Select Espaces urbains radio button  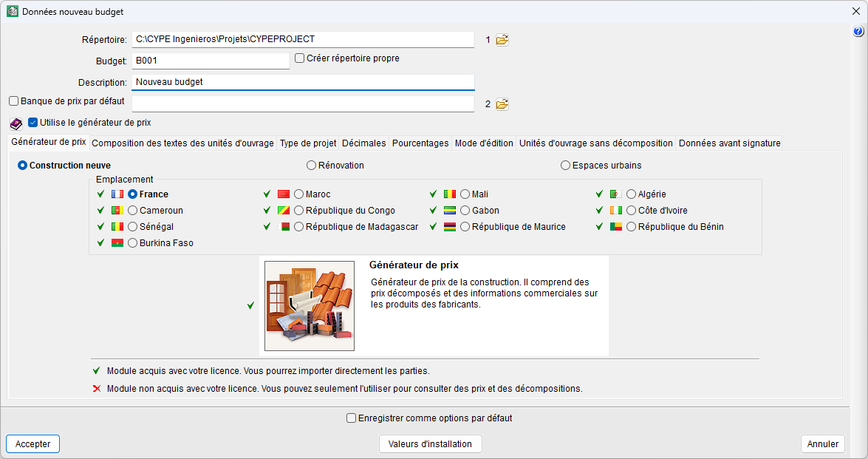click(565, 166)
